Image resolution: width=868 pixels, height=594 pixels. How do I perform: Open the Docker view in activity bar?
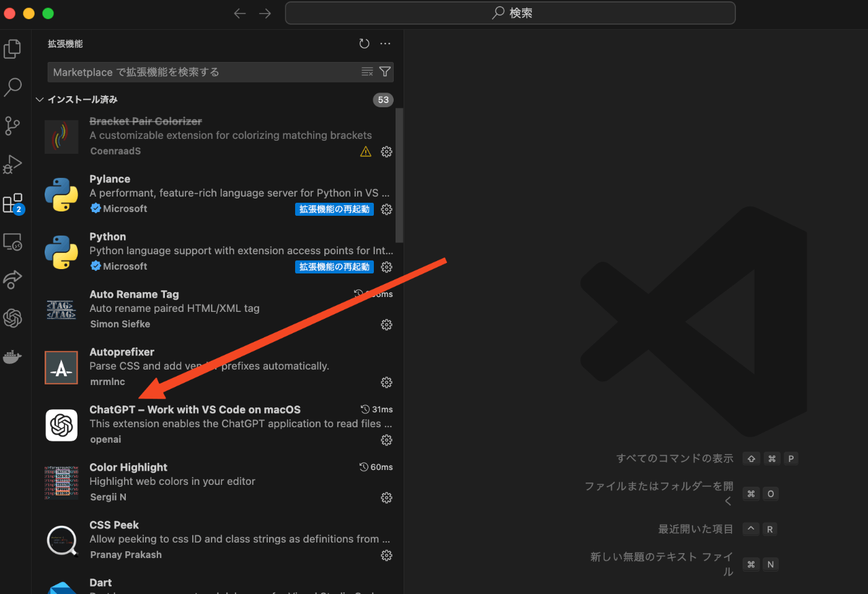pos(12,357)
